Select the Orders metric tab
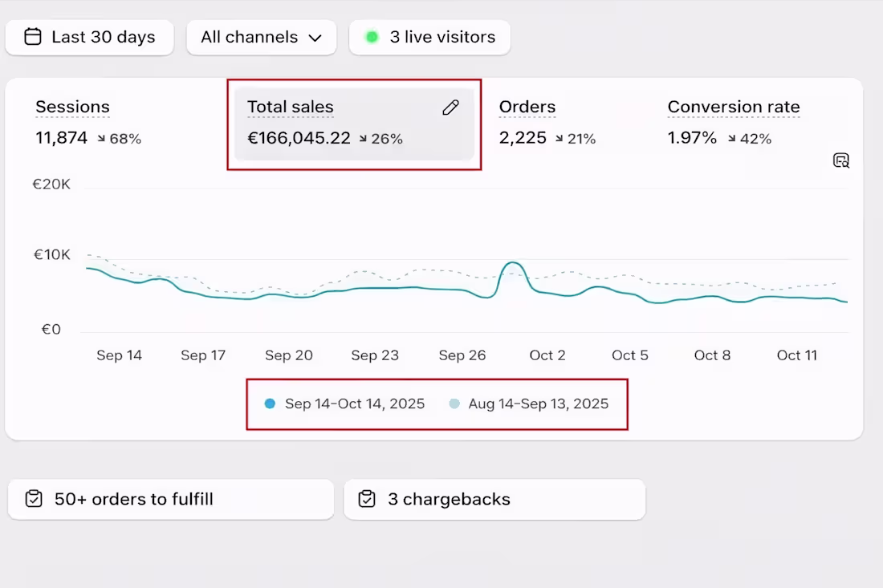The width and height of the screenshot is (883, 588). click(x=527, y=107)
